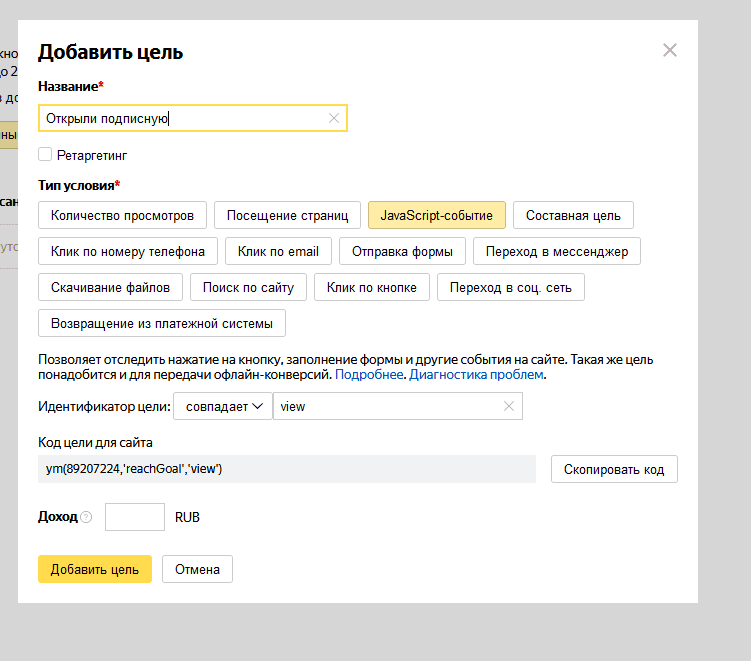Close the Добавить цель dialog
751x661 pixels.
pos(670,50)
